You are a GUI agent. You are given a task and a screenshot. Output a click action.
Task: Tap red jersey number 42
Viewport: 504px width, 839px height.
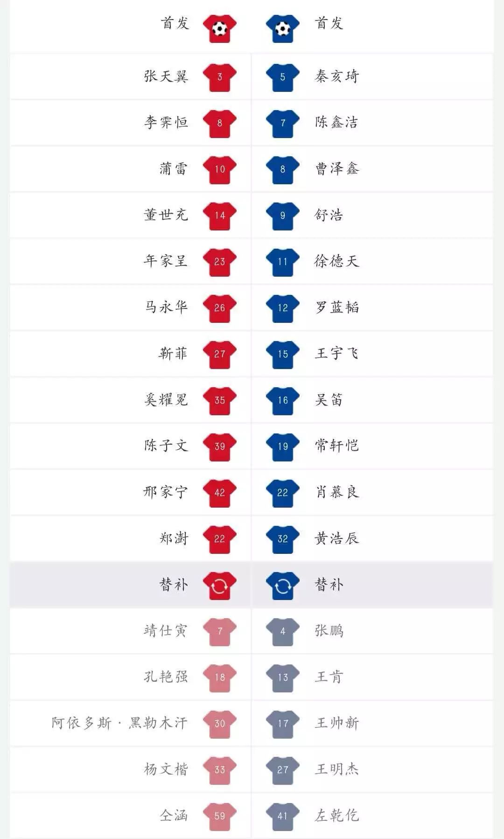[219, 493]
